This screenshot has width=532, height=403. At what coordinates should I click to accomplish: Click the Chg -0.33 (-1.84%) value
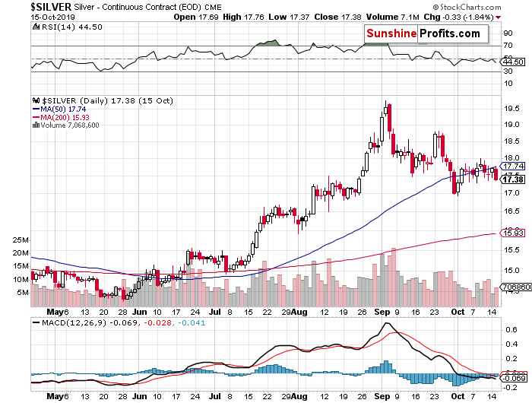(x=459, y=17)
